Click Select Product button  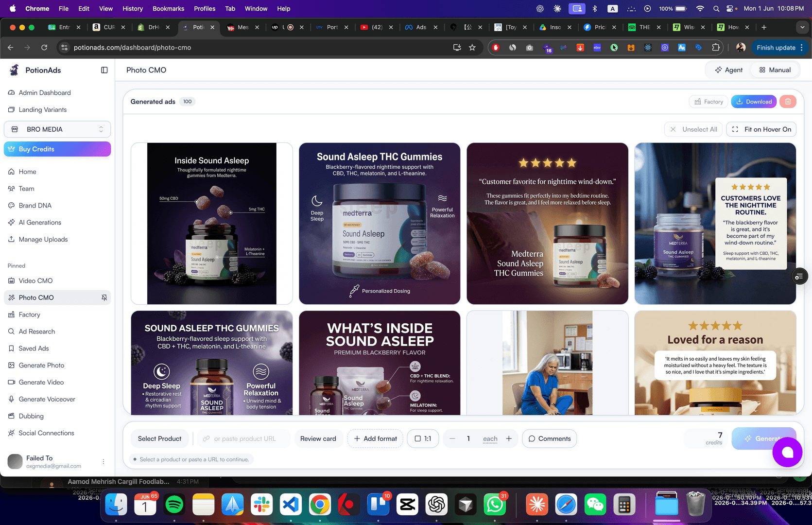point(159,438)
